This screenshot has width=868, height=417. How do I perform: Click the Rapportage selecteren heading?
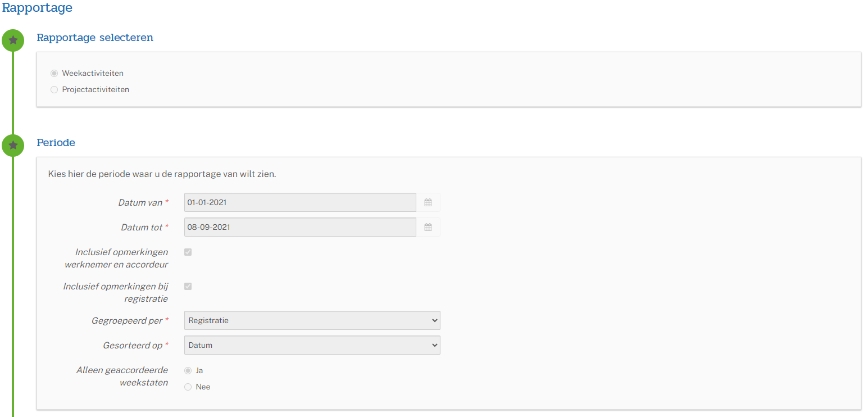point(95,38)
